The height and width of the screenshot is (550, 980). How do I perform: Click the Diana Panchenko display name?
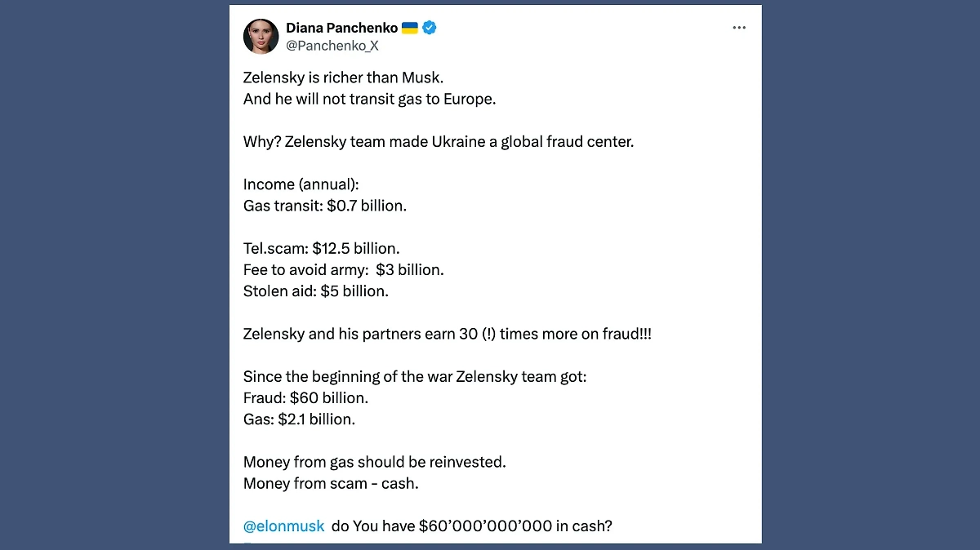pyautogui.click(x=341, y=28)
